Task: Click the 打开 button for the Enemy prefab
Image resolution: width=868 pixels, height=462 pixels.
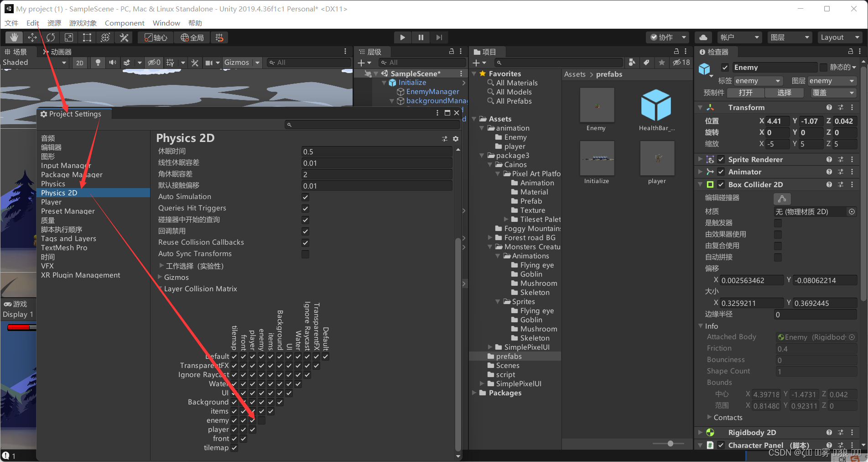Action: point(746,93)
